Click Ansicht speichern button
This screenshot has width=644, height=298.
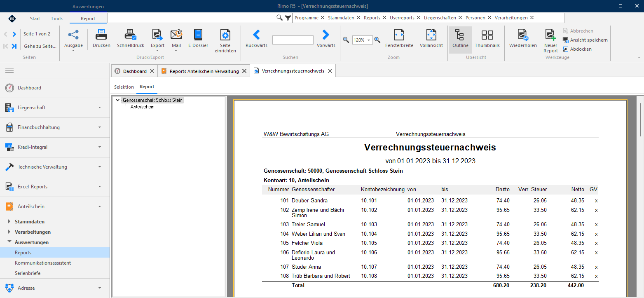585,40
